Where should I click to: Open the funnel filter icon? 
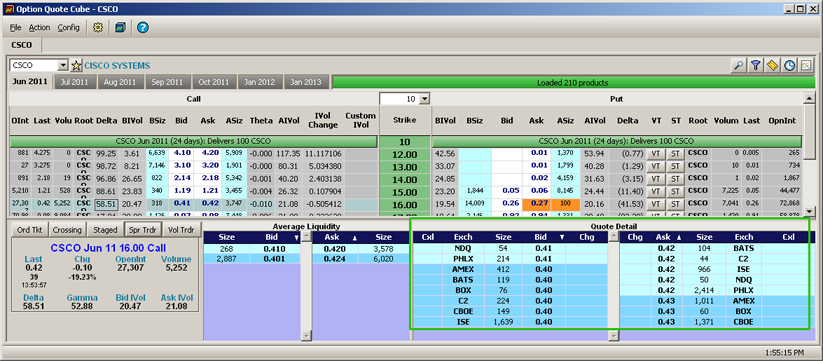coord(755,66)
